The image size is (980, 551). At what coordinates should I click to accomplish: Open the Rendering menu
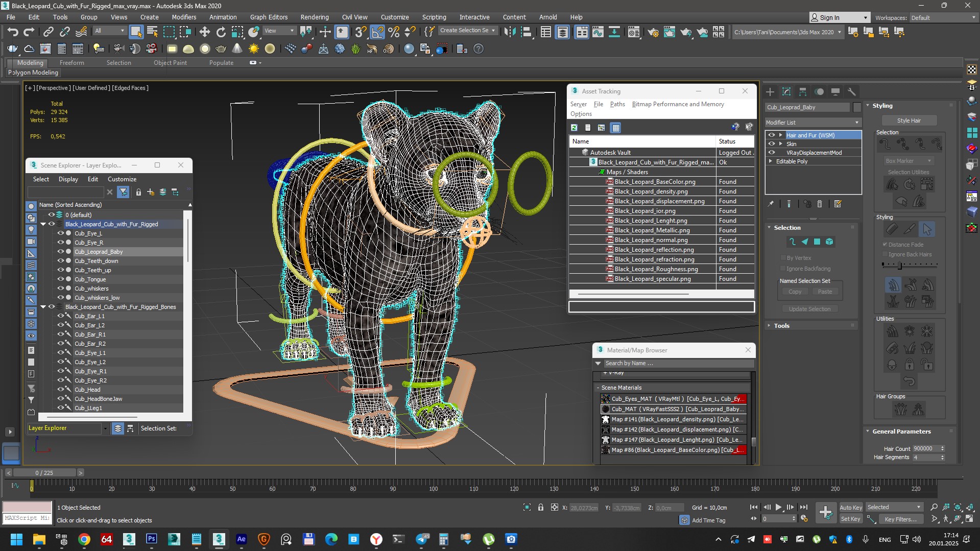(315, 17)
